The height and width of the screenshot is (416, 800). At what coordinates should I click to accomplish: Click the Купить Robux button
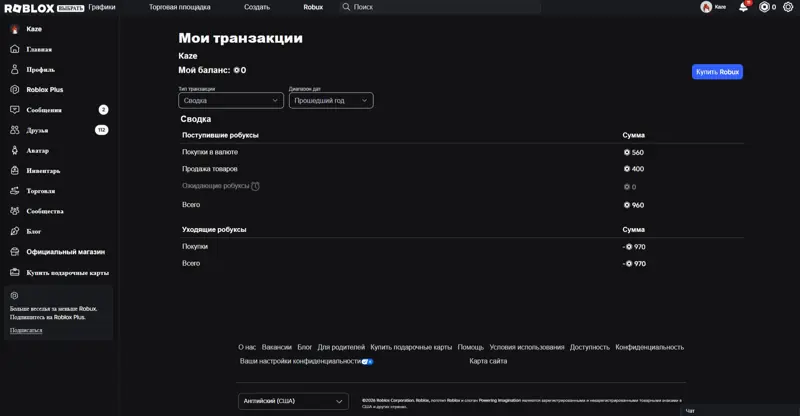click(717, 72)
